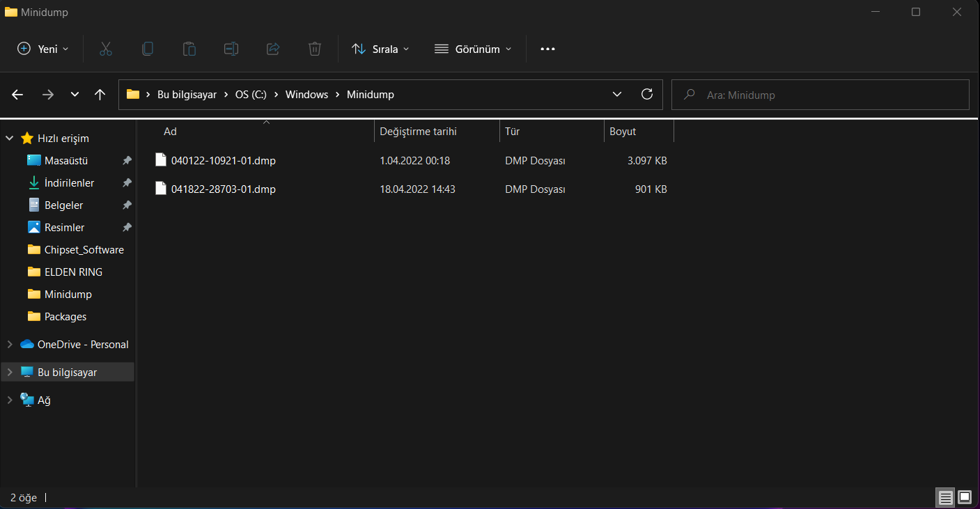Close the Minidump window
This screenshot has height=509, width=980.
pos(956,12)
